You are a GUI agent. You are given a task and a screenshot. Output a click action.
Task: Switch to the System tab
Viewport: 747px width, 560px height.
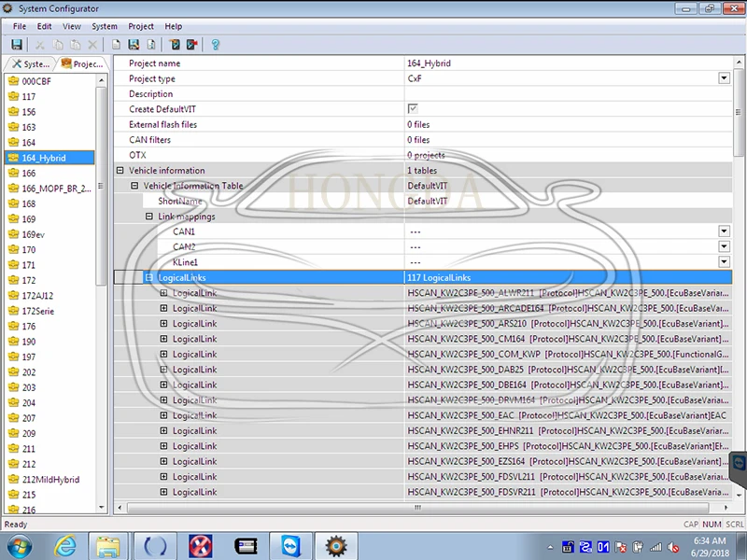(31, 63)
